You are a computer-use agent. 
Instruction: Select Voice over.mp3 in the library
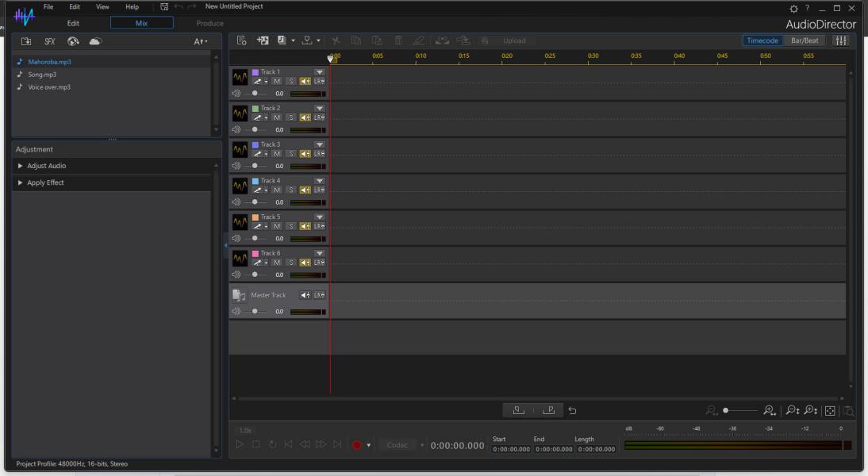pyautogui.click(x=49, y=87)
